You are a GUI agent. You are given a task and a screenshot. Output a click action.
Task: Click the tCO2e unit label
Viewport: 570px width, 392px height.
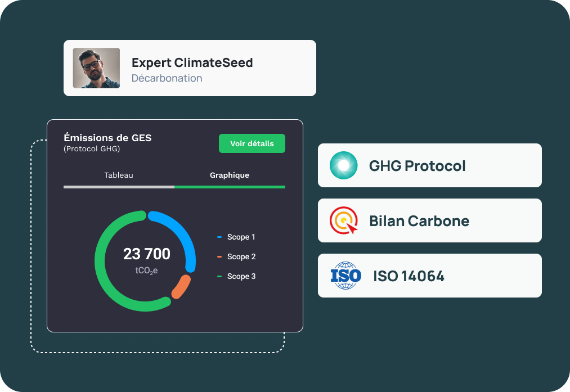(x=146, y=271)
